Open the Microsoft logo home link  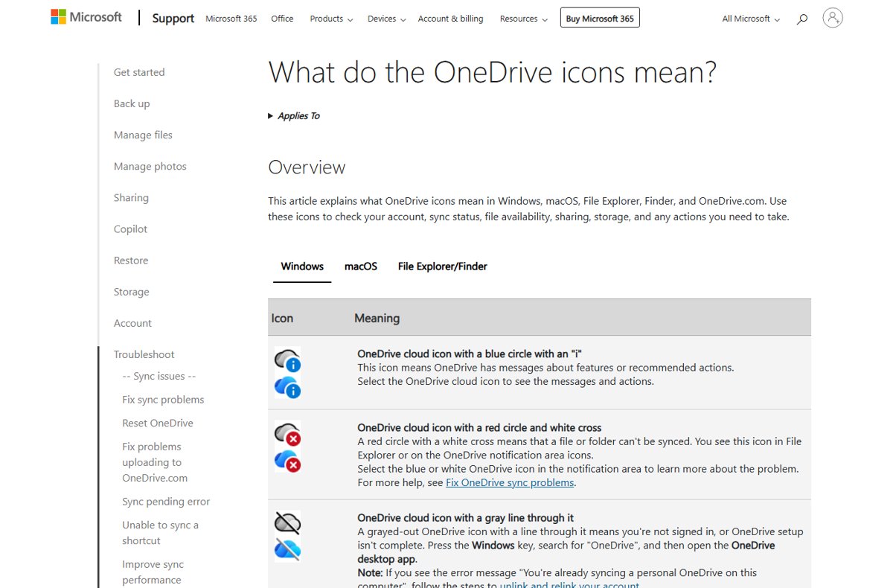tap(86, 17)
